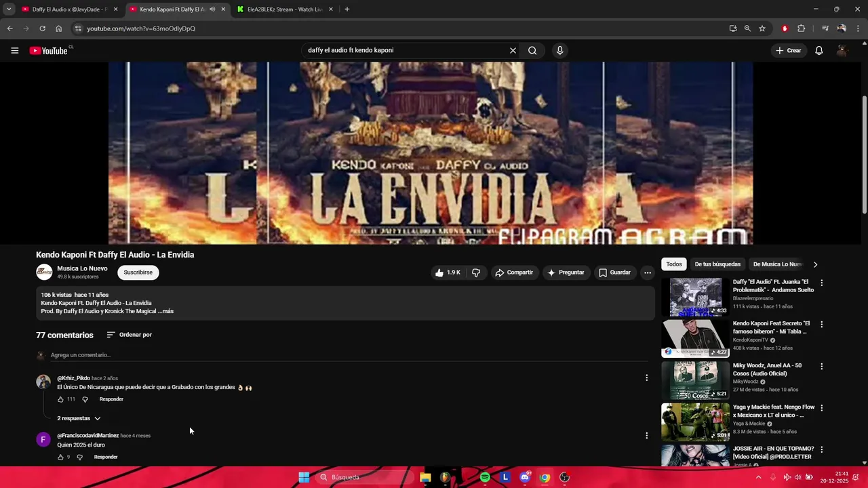
Task: Subscribe with Suscribirse button
Action: coord(138,272)
